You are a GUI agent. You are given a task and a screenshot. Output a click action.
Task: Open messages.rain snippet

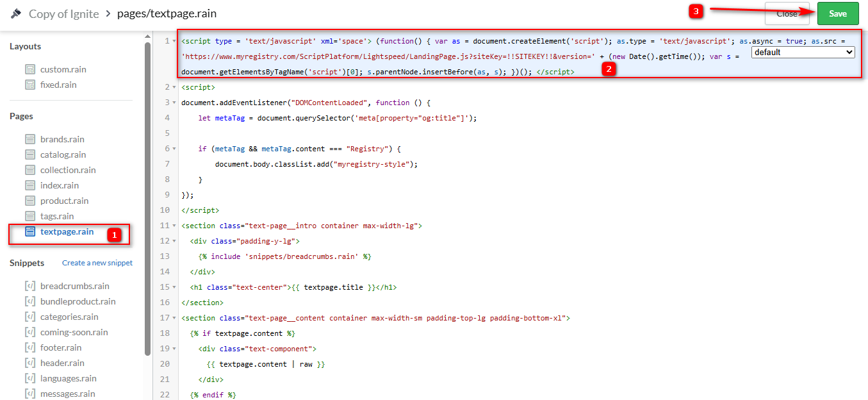(68, 394)
